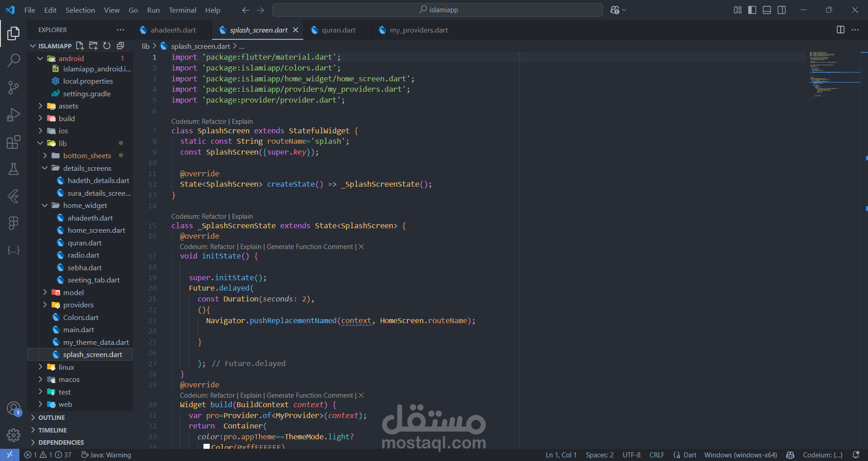Open the Testing flask icon
This screenshot has width=868, height=461.
coord(14,169)
